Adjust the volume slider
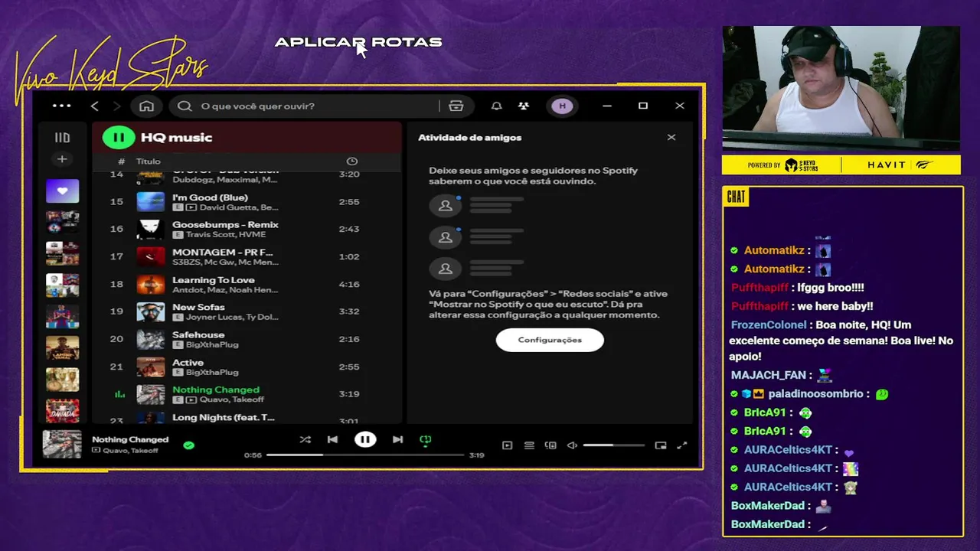The width and height of the screenshot is (980, 551). point(613,445)
